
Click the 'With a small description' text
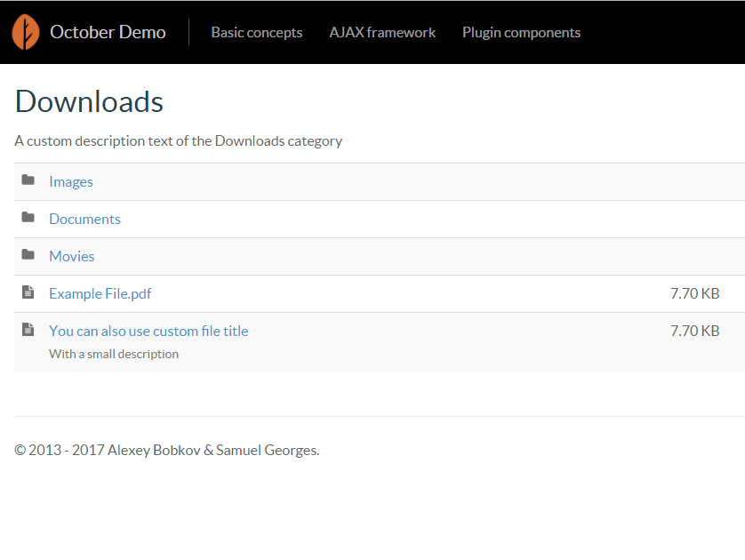coord(114,354)
